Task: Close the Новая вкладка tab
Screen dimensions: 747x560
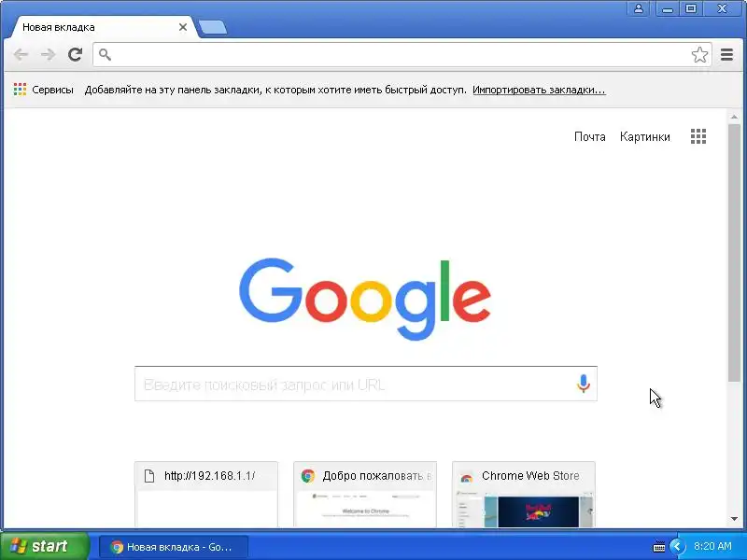Action: [x=183, y=27]
